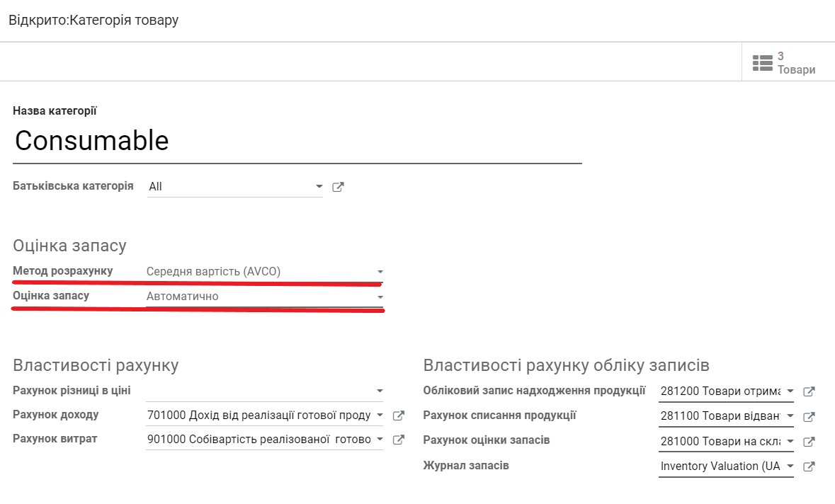
Task: Click the Consumable category name field
Action: (x=92, y=141)
